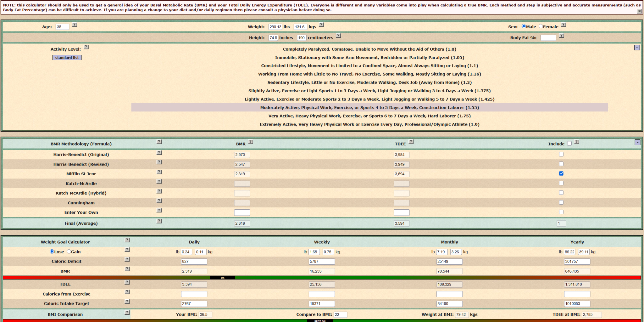Open the help icon next to Weight
The image size is (644, 322).
321,25
